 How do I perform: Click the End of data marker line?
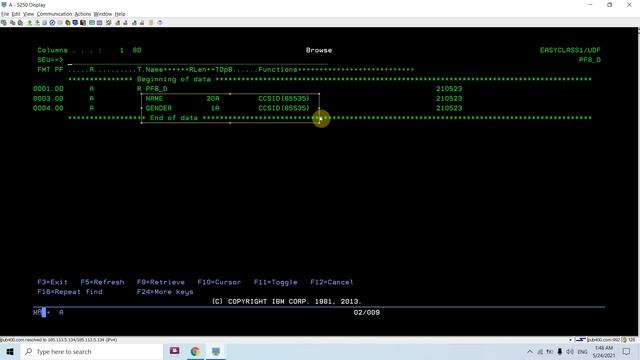(x=330, y=118)
